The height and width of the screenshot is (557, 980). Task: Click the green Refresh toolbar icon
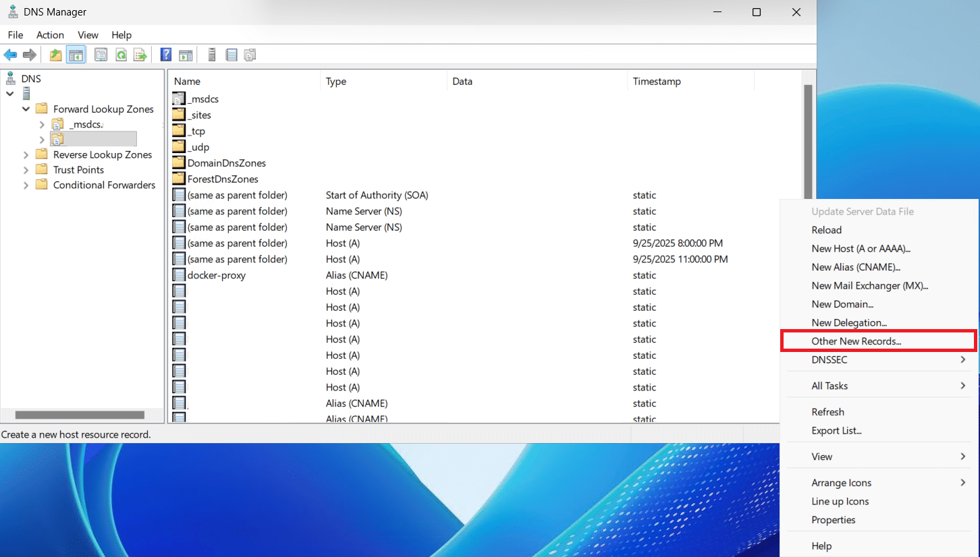point(121,55)
